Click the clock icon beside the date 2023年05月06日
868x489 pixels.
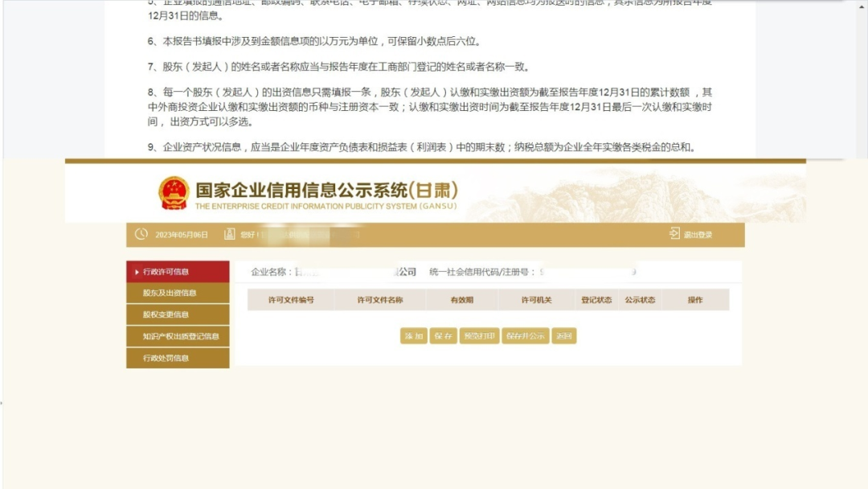pyautogui.click(x=140, y=234)
